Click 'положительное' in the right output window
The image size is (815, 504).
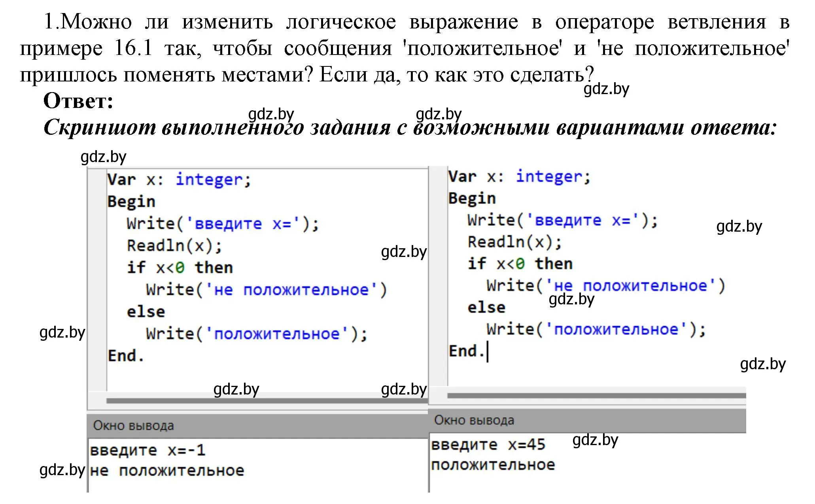493,465
